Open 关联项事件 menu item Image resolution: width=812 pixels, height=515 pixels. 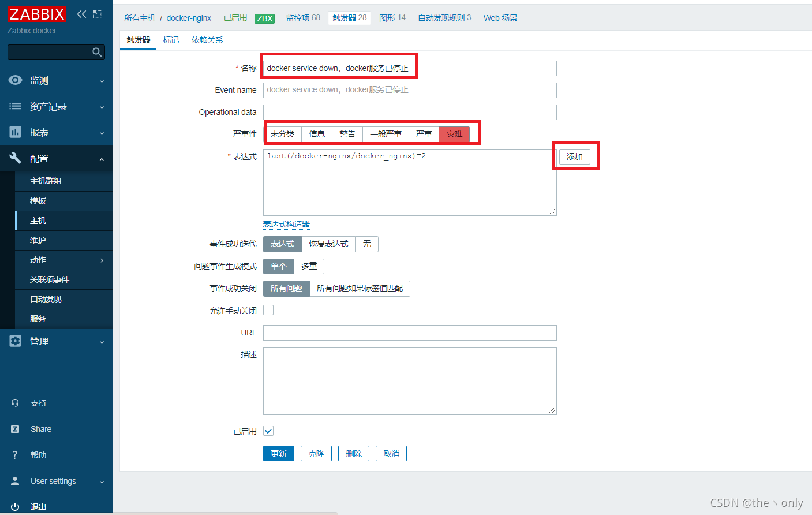(x=64, y=279)
